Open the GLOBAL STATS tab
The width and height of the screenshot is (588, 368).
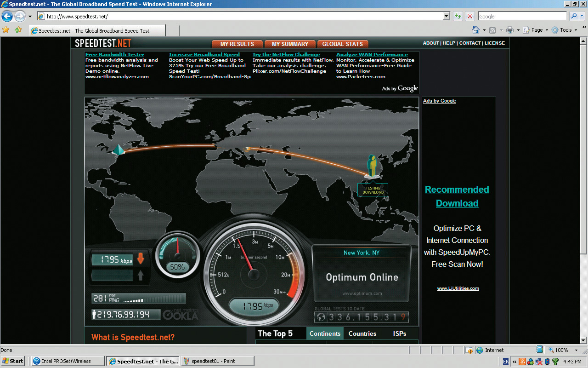343,44
